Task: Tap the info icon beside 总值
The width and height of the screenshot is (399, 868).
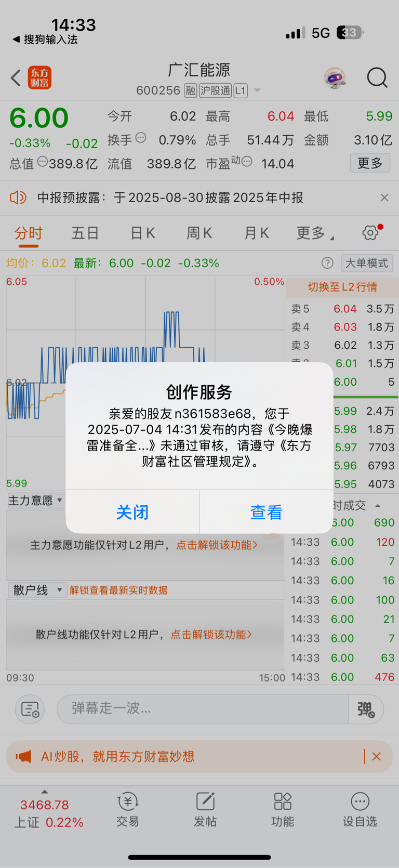Action: click(x=43, y=161)
